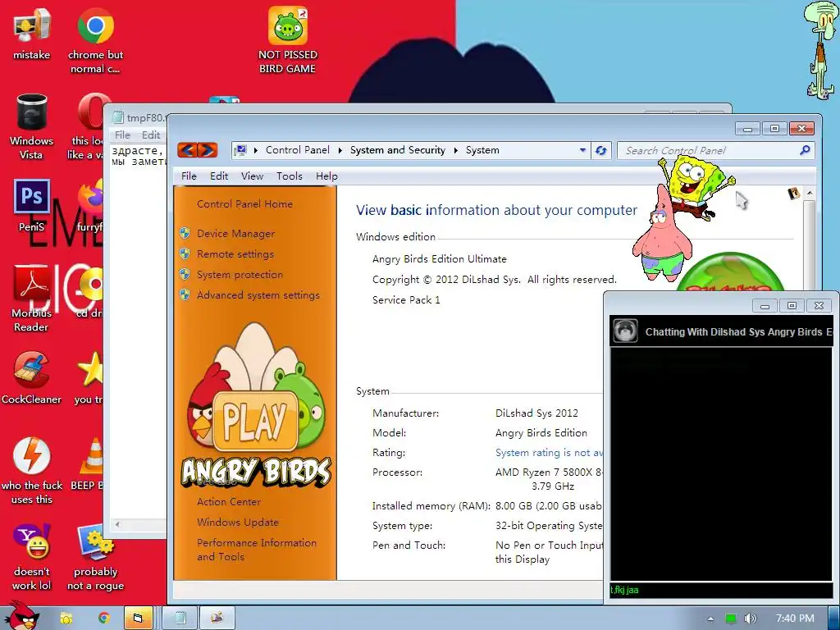Open the File menu in Control Panel
The image size is (840, 630).
tap(189, 176)
